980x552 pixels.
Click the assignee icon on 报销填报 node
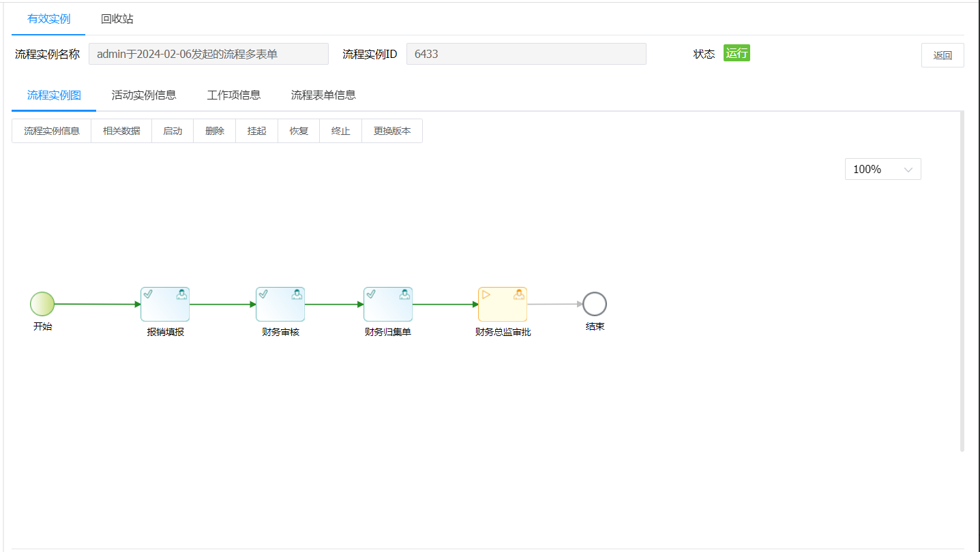(181, 294)
